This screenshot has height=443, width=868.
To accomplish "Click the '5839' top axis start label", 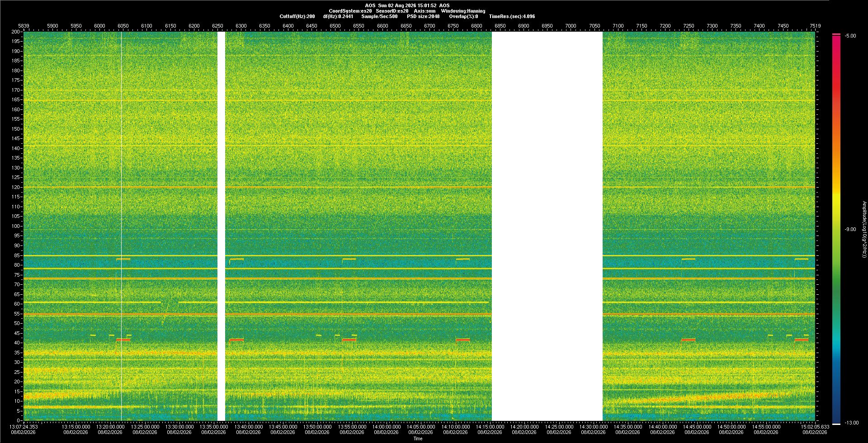I will (24, 26).
